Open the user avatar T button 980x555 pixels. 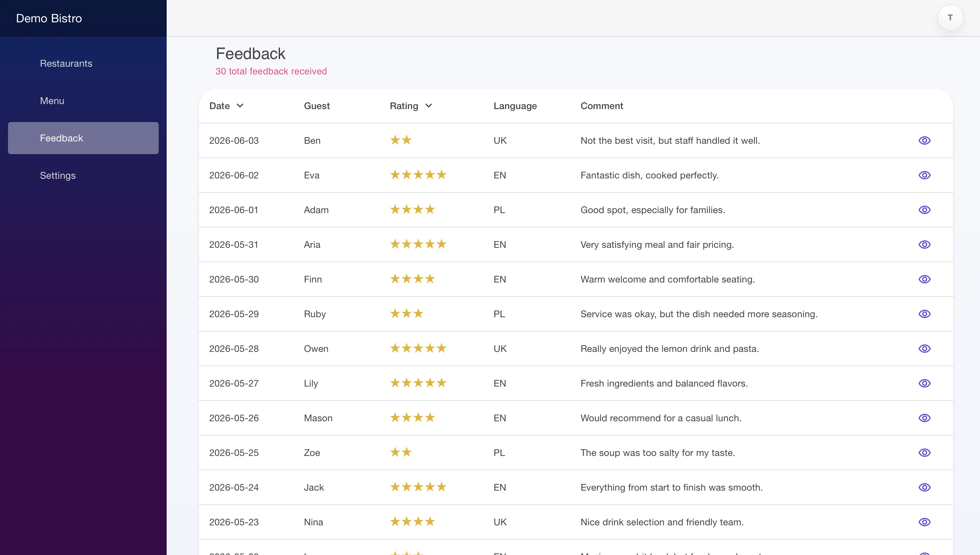tap(950, 18)
